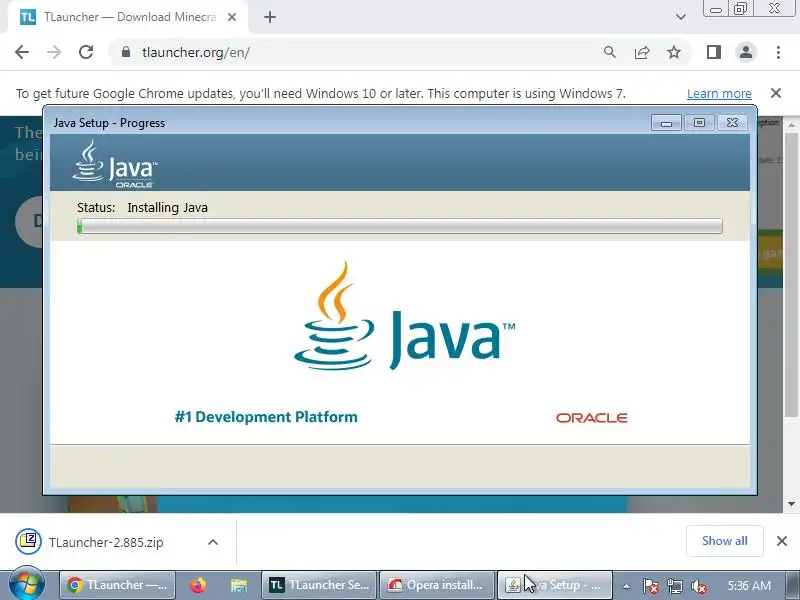Click the page scrollbar up arrow

[791, 125]
